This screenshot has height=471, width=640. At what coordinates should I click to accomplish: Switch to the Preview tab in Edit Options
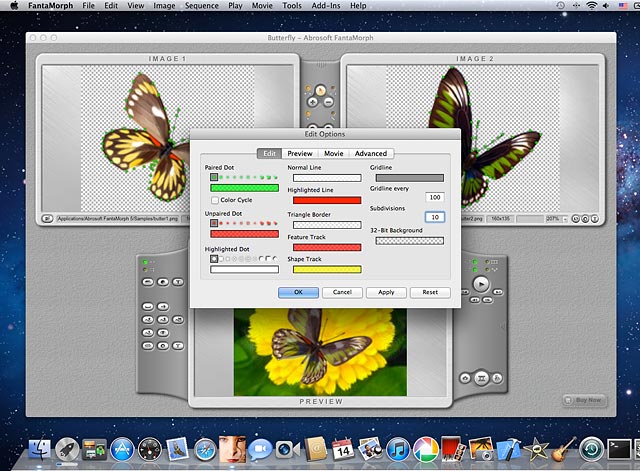[x=300, y=153]
